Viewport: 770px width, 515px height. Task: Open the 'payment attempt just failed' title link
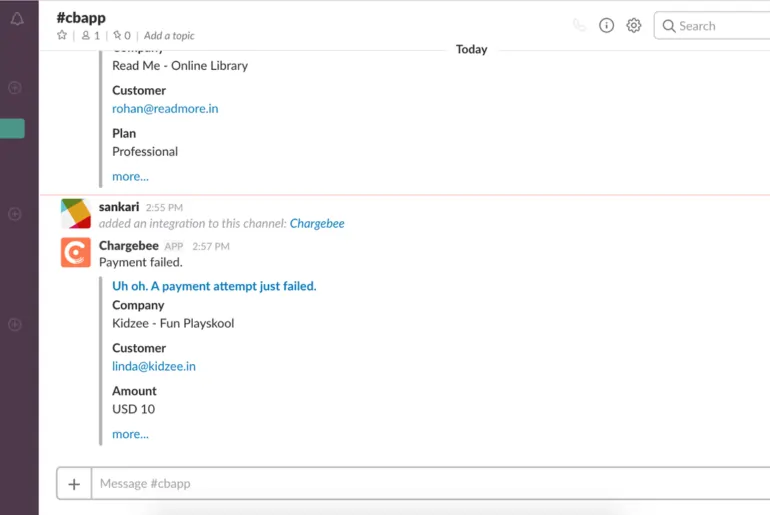(x=214, y=286)
